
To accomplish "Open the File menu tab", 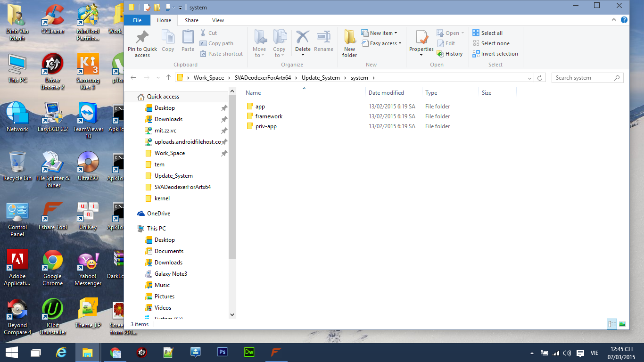I will pos(137,20).
